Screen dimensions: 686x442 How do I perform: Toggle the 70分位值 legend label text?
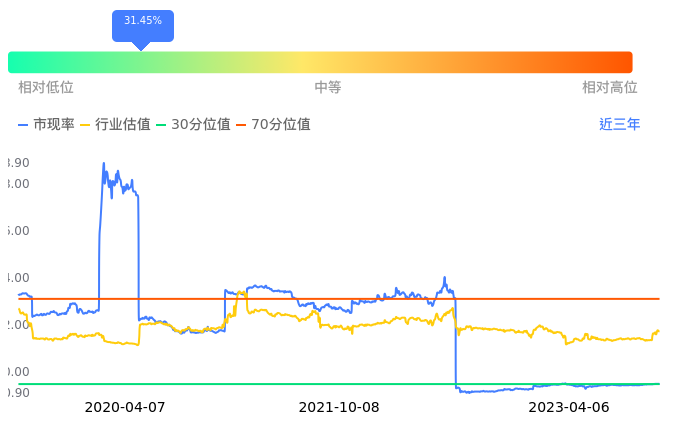280,125
